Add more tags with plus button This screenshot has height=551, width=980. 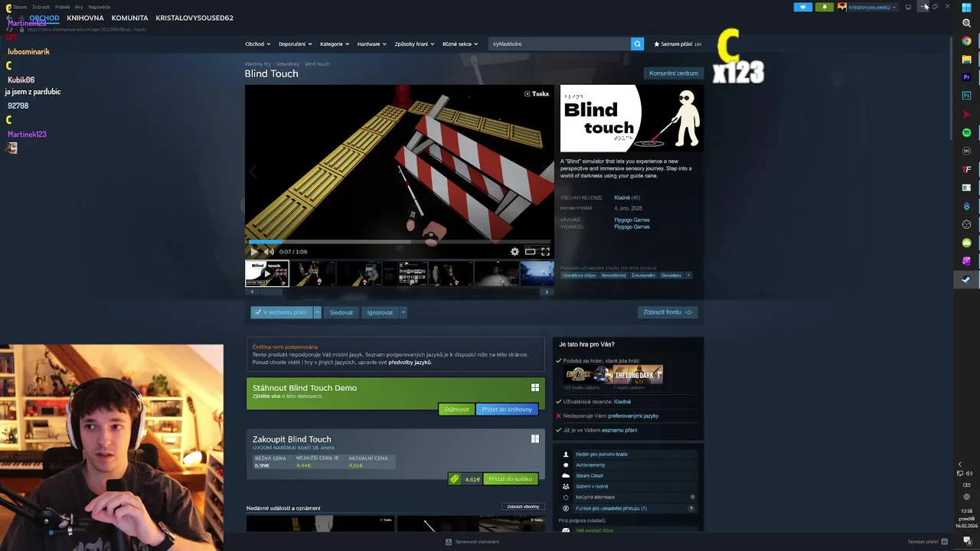click(x=688, y=275)
